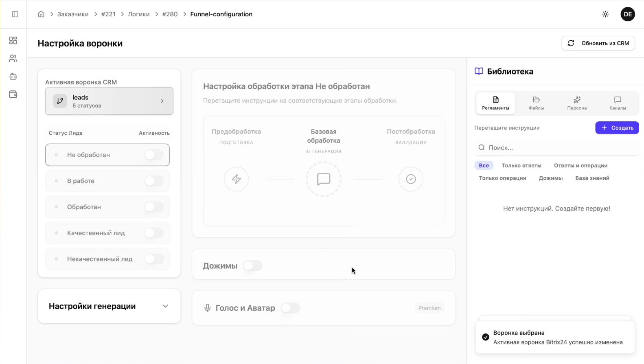Click the home breadcrumb icon

pos(41,14)
